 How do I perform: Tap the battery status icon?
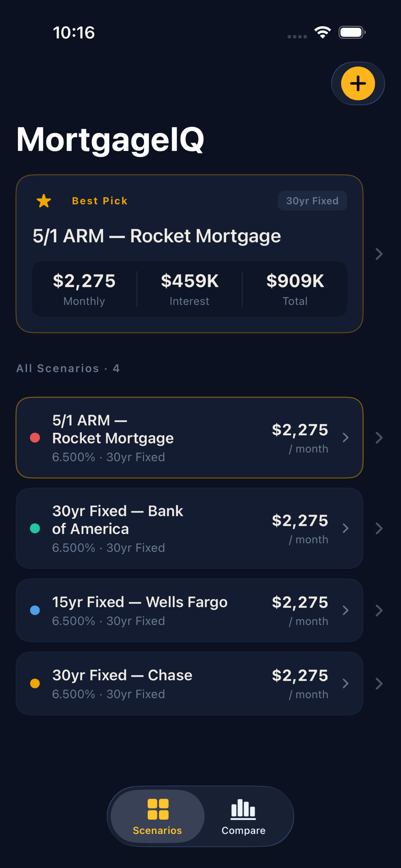(352, 33)
